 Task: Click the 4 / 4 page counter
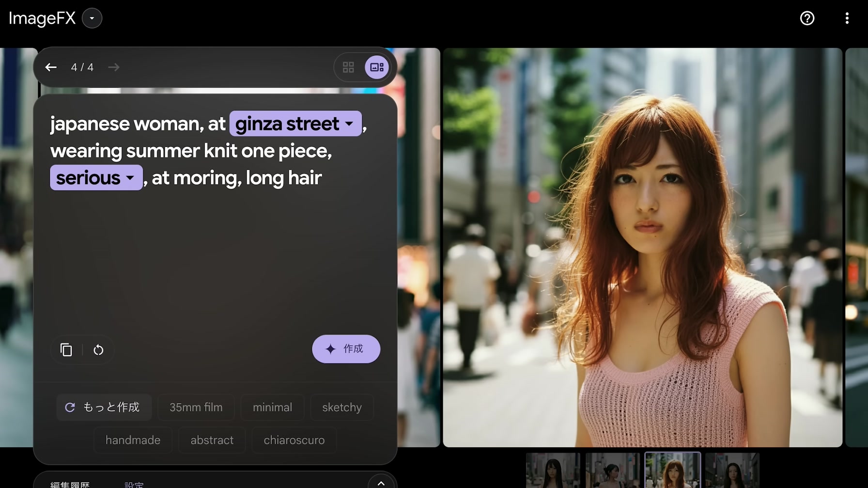point(82,67)
